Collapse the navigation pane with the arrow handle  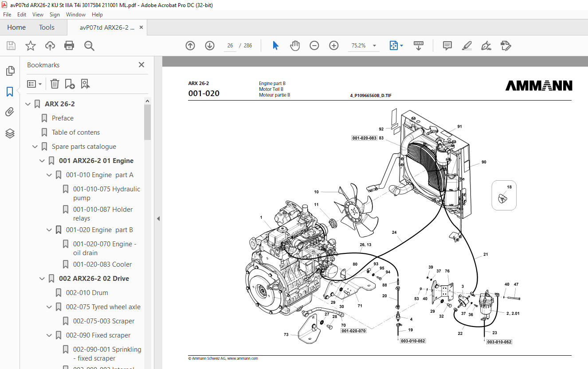point(158,218)
